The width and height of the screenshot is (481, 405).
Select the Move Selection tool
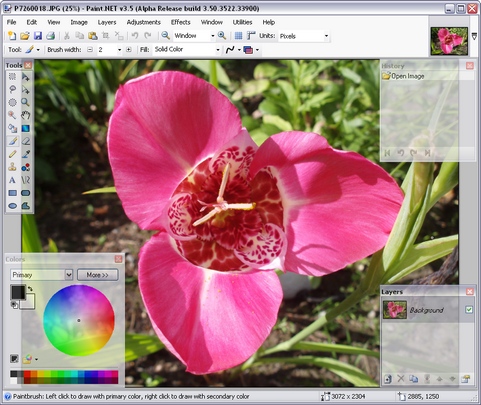[x=25, y=89]
